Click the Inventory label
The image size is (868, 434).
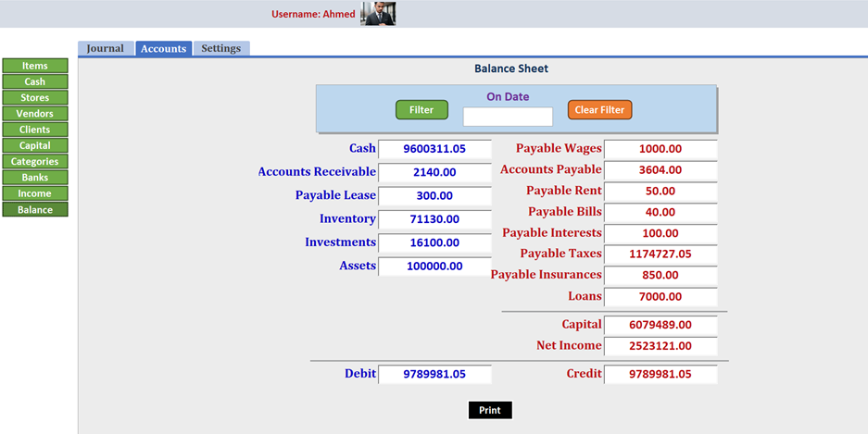347,219
